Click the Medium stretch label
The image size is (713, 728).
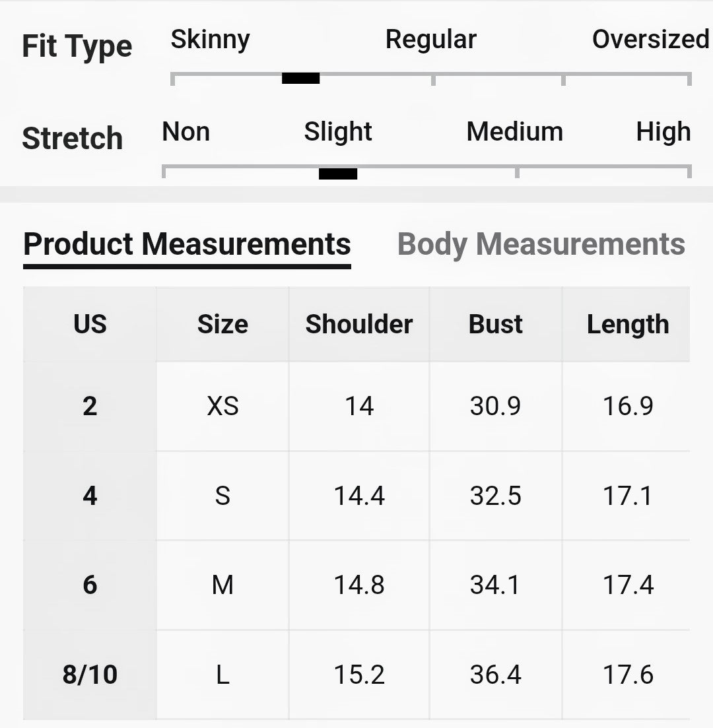point(514,132)
